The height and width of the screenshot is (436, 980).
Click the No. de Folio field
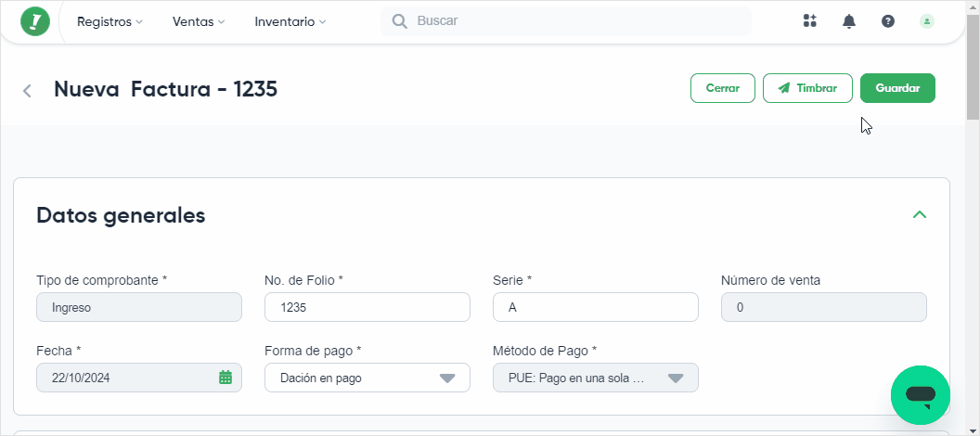pos(367,307)
